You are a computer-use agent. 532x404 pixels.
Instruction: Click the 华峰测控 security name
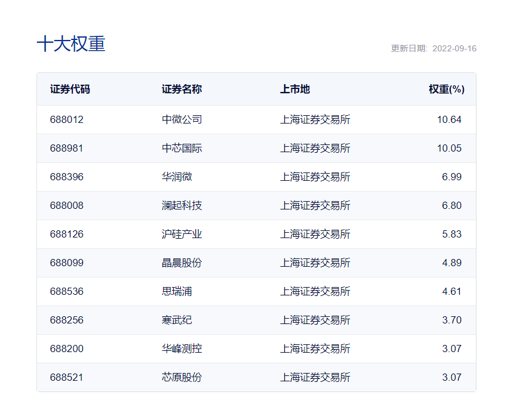[182, 349]
